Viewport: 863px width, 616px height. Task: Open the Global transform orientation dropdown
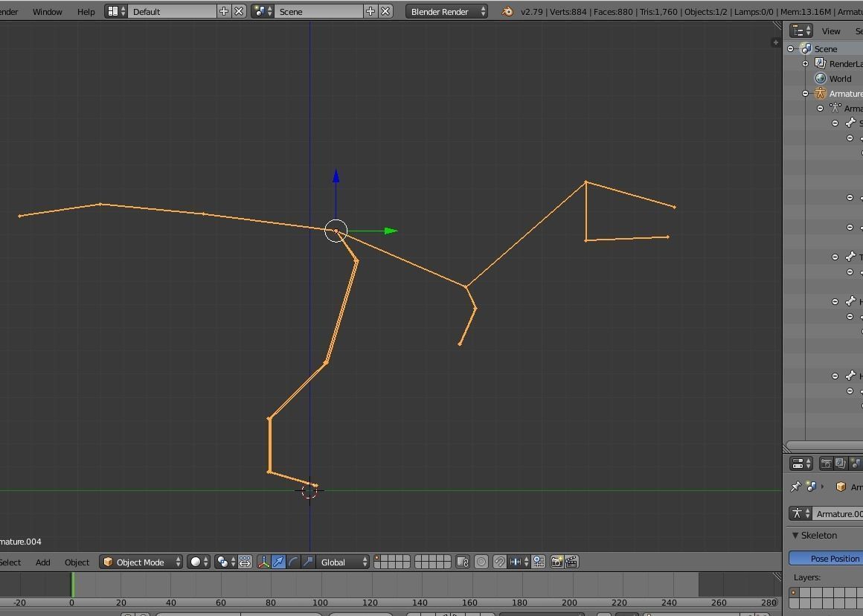coord(342,562)
